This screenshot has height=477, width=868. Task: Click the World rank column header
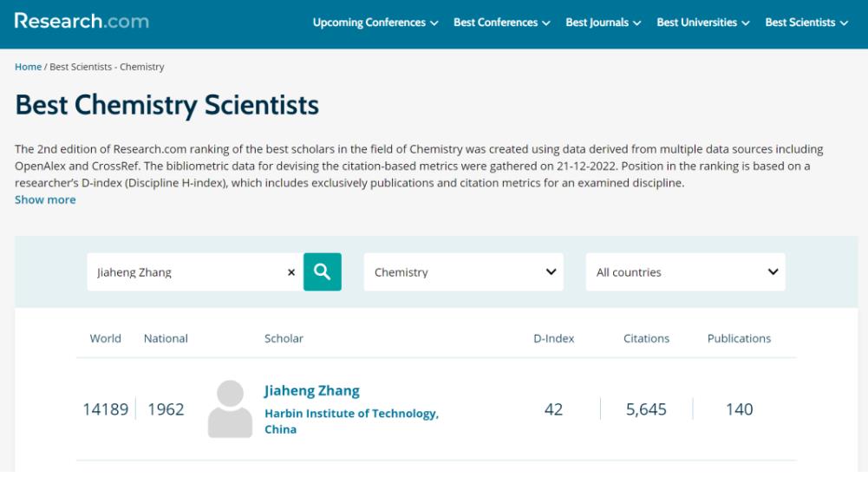click(105, 338)
